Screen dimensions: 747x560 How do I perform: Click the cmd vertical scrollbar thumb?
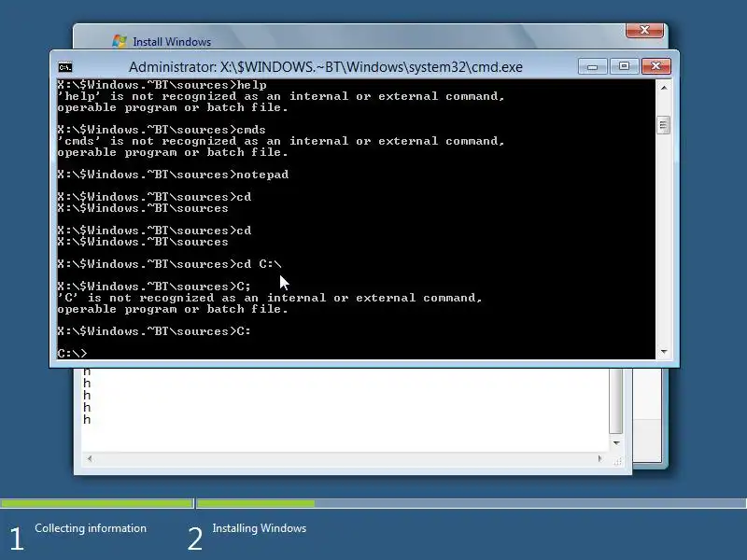[x=663, y=125]
